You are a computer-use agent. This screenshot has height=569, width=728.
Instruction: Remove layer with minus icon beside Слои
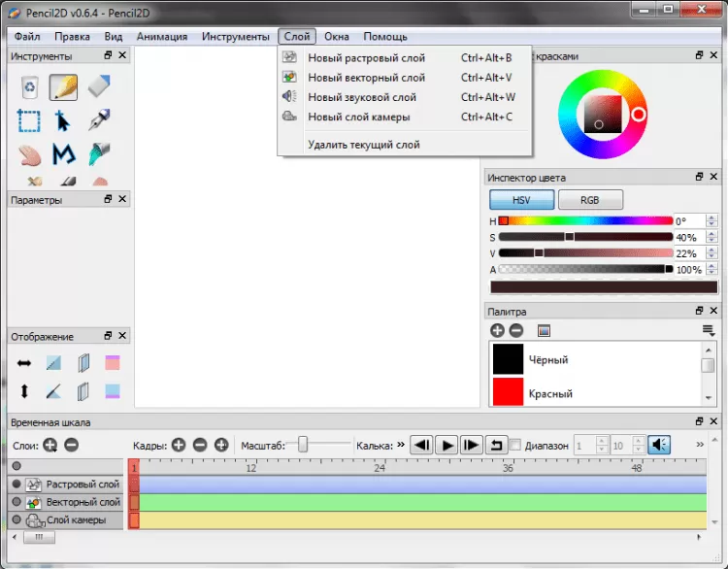pos(72,445)
